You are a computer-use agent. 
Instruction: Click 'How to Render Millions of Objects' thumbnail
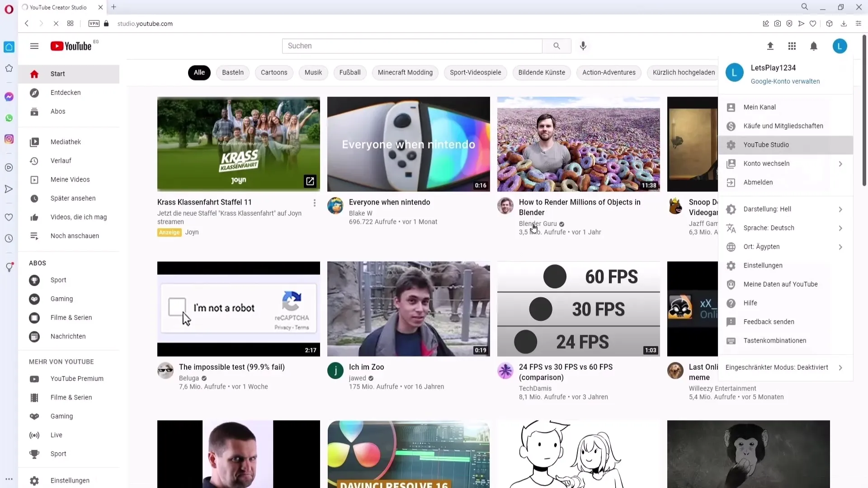point(578,144)
